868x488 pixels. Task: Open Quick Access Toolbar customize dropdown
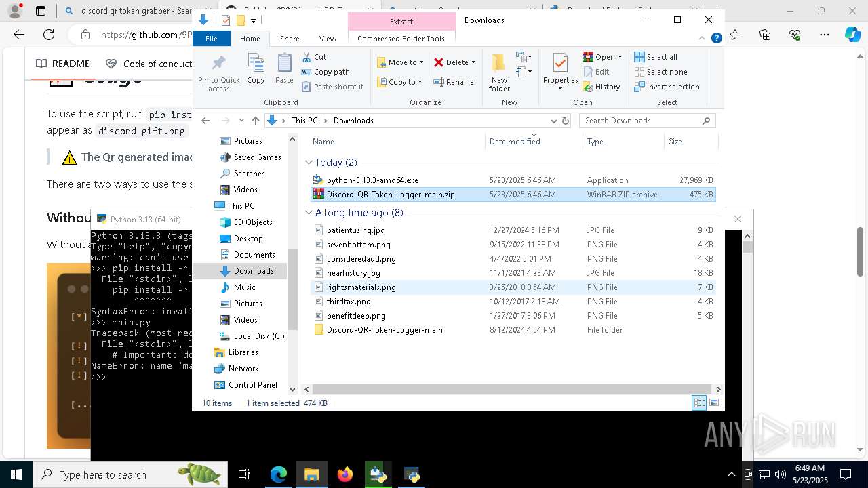click(x=253, y=21)
